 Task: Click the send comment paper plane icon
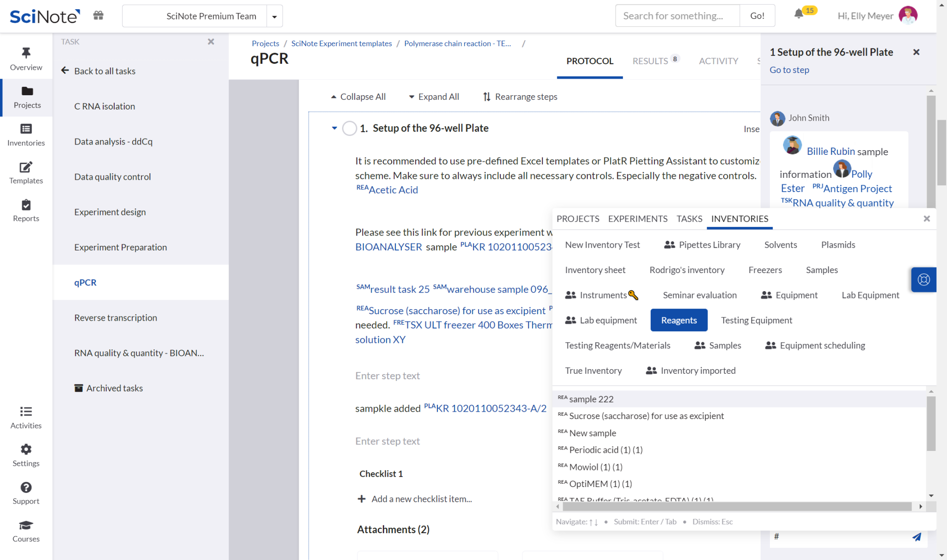916,536
